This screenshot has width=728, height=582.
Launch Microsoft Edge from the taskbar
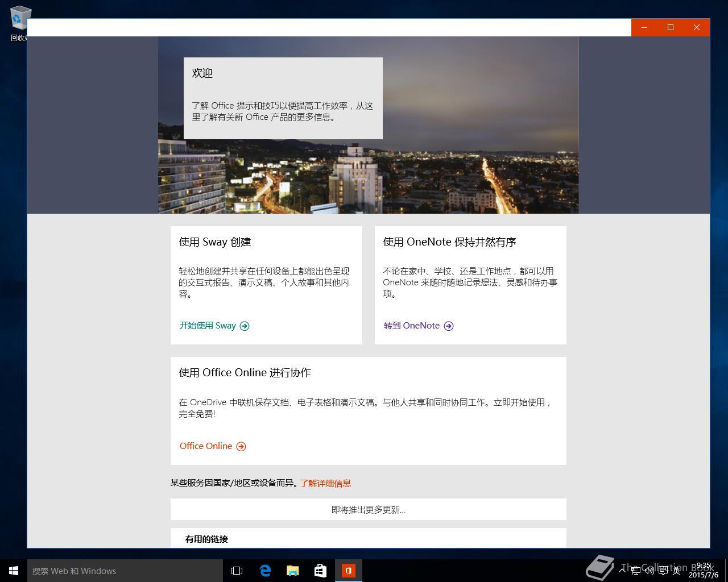pos(265,571)
